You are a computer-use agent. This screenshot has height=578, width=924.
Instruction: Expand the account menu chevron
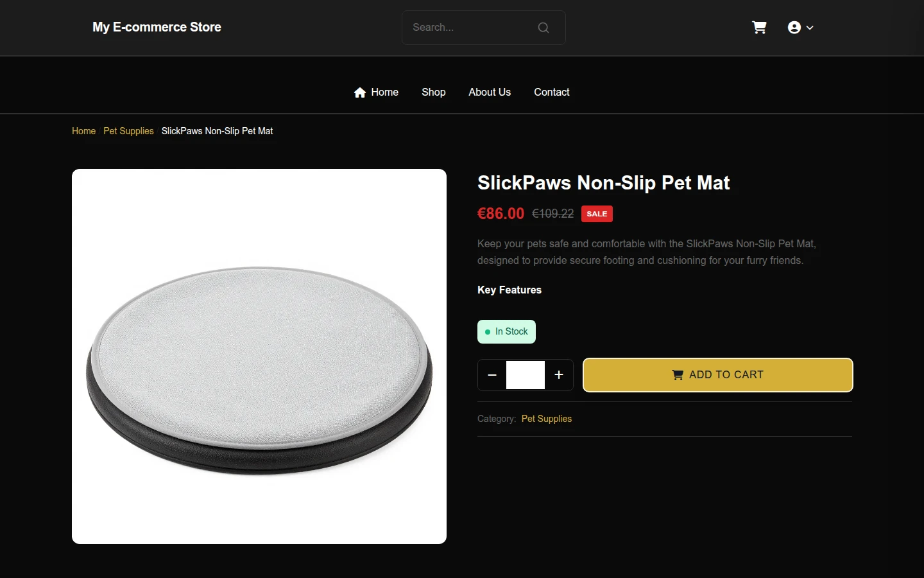810,28
